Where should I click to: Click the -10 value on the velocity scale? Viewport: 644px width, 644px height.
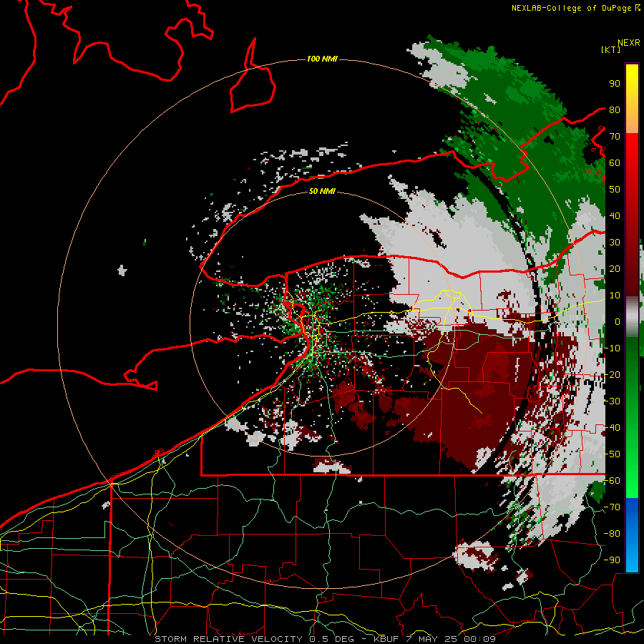click(x=612, y=348)
